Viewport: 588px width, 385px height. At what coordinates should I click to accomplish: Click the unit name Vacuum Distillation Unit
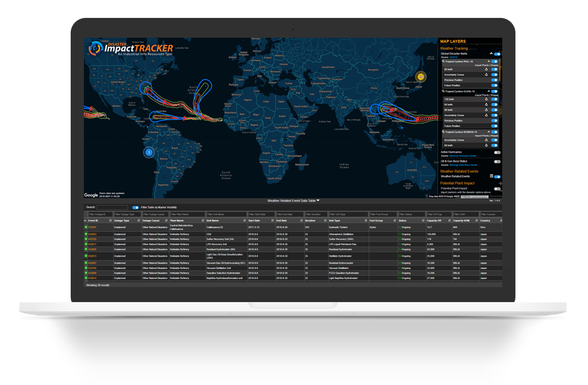pos(219,268)
